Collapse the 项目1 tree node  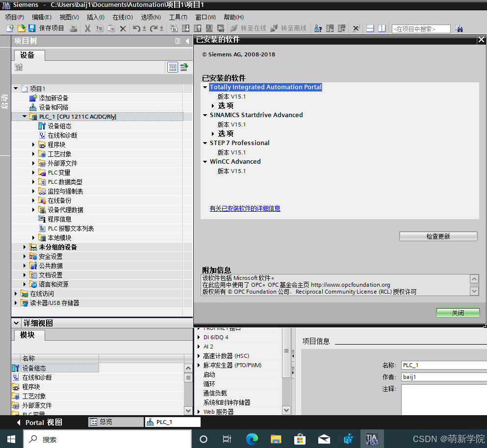[16, 89]
